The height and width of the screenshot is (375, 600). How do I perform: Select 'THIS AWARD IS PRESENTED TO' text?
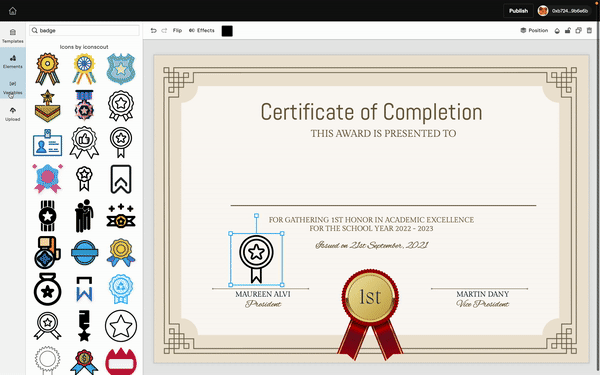point(383,134)
